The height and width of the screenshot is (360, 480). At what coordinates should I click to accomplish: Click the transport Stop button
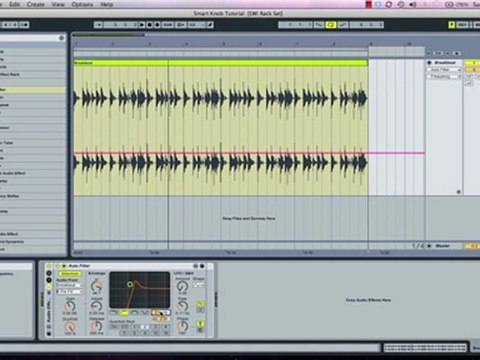coord(150,25)
